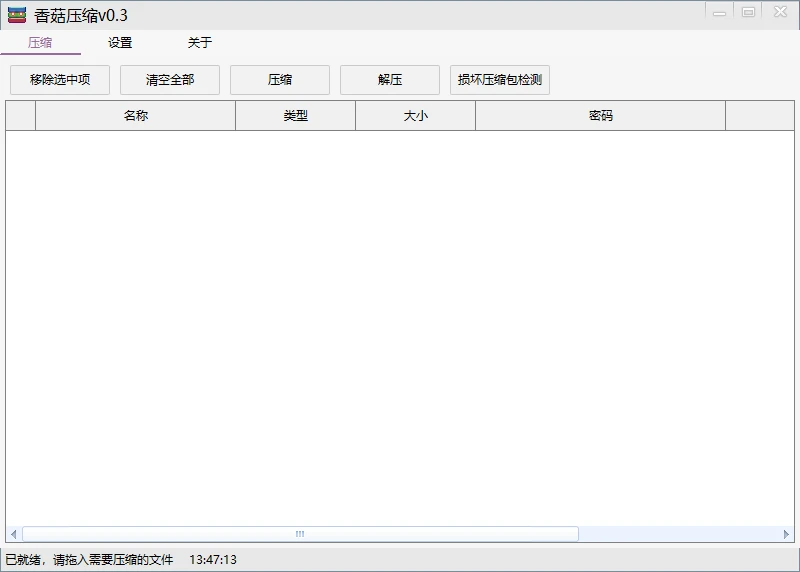This screenshot has width=800, height=572.
Task: Maximize the 香菇压缩 window
Action: click(748, 12)
